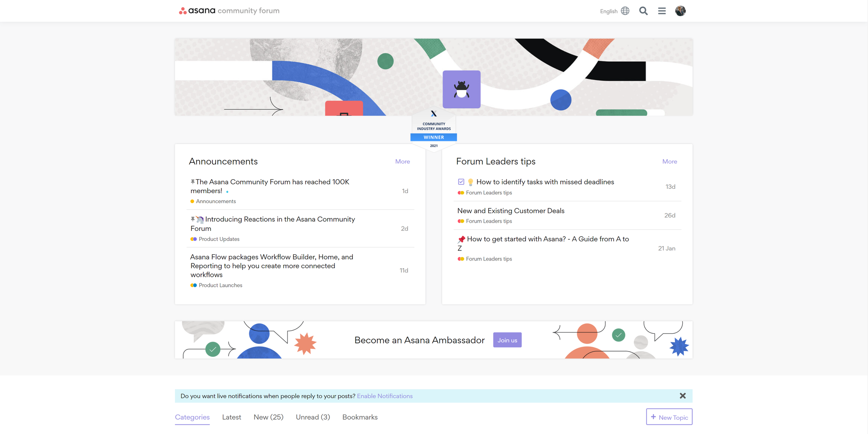Click the Asana community forum logo
Screen dimensions: 868x434
[229, 11]
